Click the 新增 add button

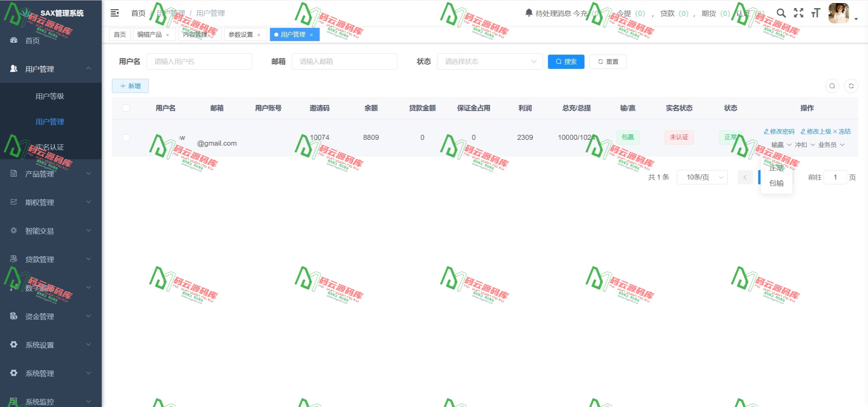coord(130,86)
